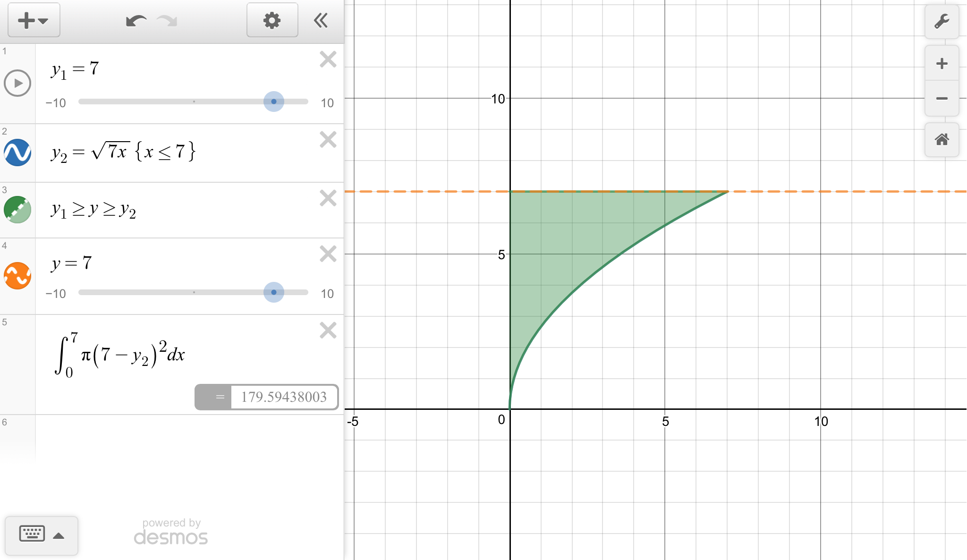Open expression list gear settings
967x560 pixels.
pyautogui.click(x=272, y=20)
